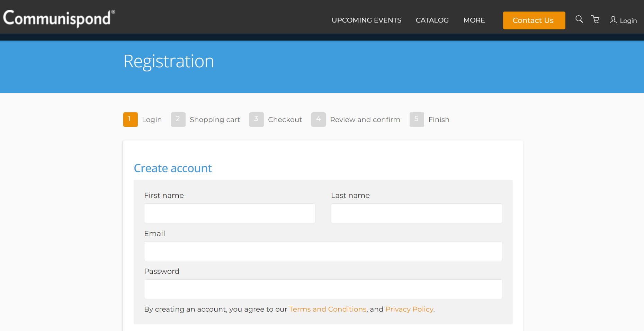Click the Login text in header

[x=628, y=21]
